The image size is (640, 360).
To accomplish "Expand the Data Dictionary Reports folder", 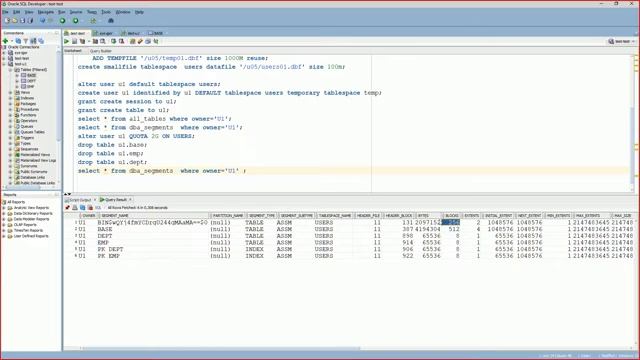I will (x=4, y=213).
